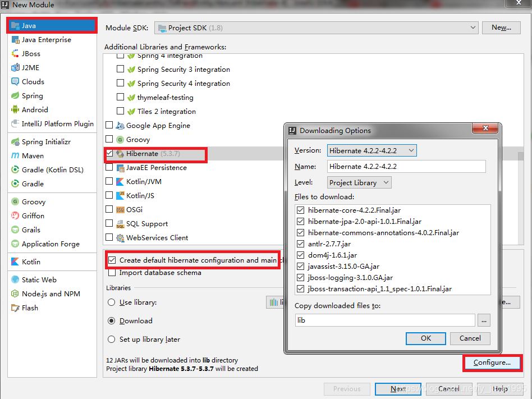Select the Application Forge icon

[x=15, y=244]
